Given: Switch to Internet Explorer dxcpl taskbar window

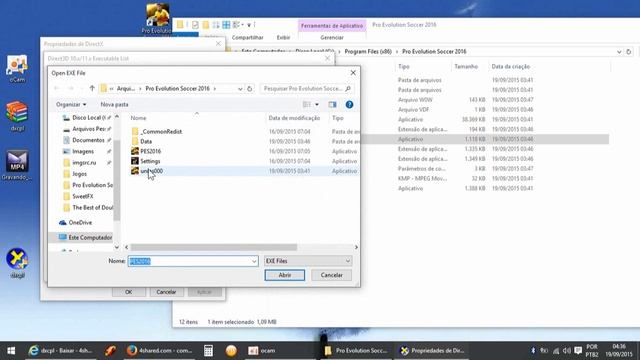Looking at the screenshot, I should pos(60,351).
